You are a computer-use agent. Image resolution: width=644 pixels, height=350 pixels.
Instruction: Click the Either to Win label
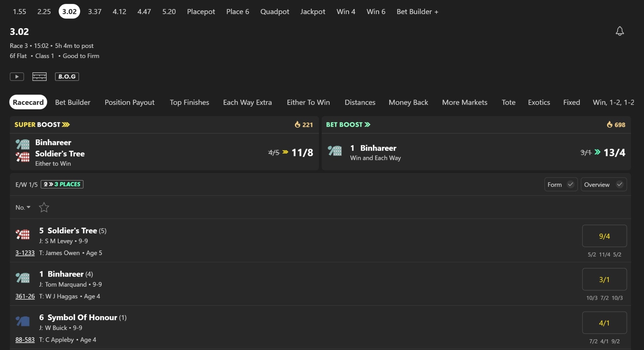[x=53, y=164]
